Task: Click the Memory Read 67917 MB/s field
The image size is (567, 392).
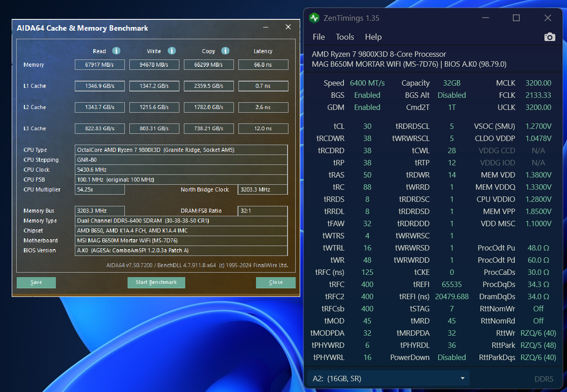Action: (100, 65)
